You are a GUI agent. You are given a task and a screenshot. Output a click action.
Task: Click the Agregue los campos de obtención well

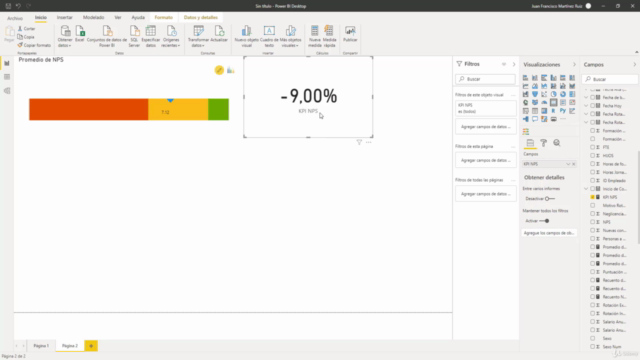tap(549, 233)
